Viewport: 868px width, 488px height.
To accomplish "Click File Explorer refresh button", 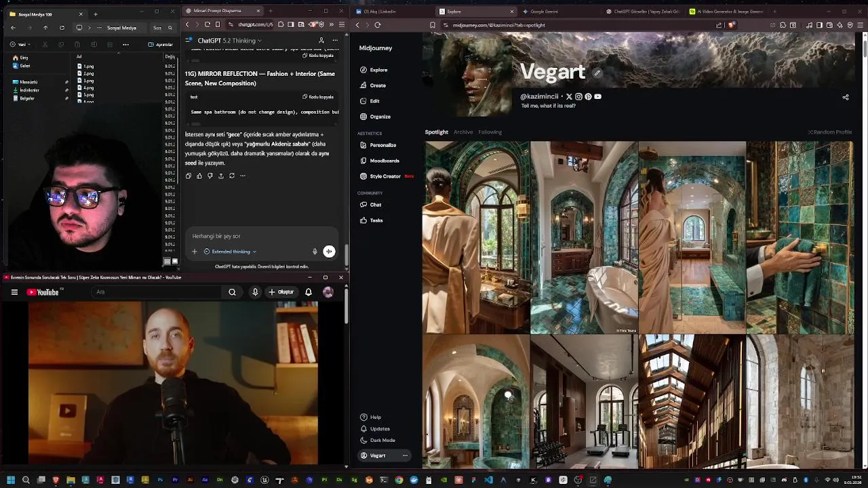I will [62, 28].
